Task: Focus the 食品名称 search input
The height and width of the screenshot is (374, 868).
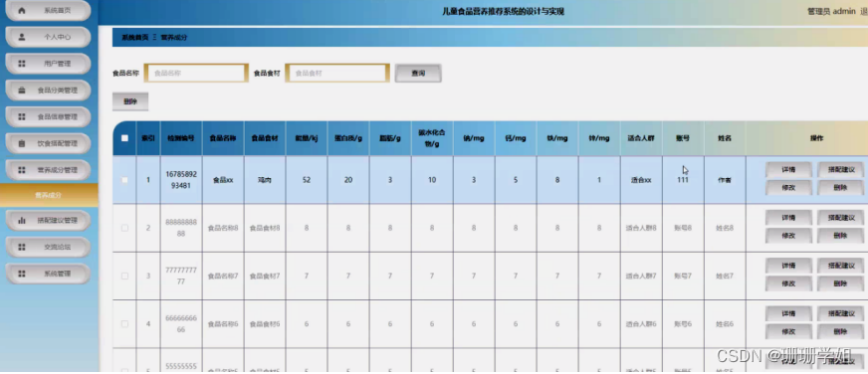Action: point(196,73)
